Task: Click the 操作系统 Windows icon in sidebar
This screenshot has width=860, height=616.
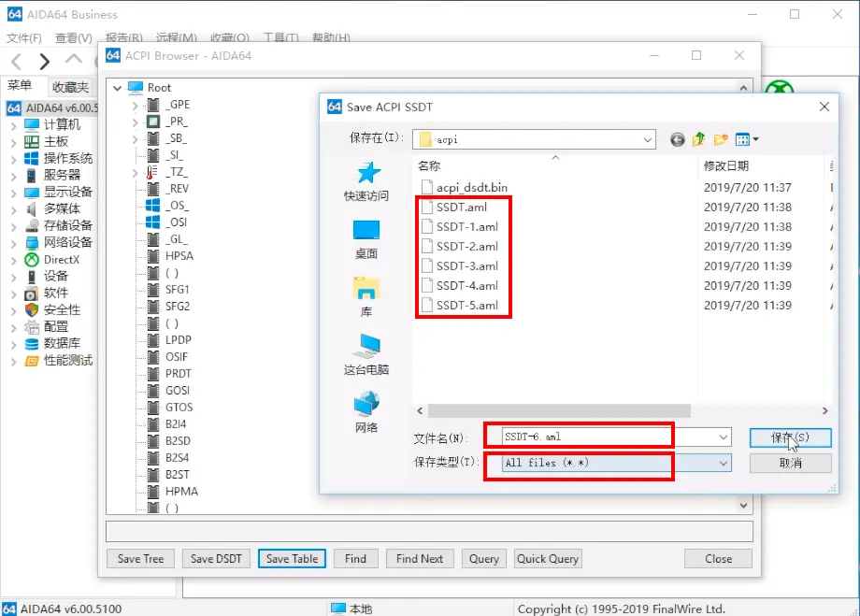Action: coord(31,159)
